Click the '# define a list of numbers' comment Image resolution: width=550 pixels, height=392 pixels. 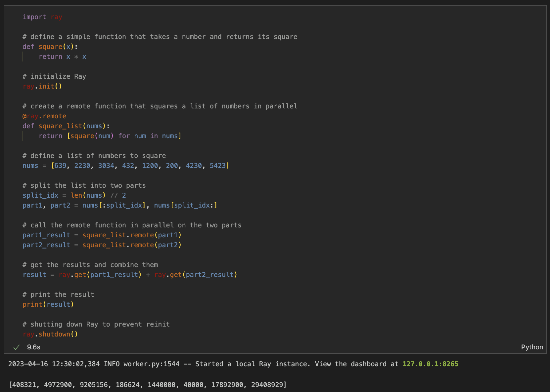94,156
